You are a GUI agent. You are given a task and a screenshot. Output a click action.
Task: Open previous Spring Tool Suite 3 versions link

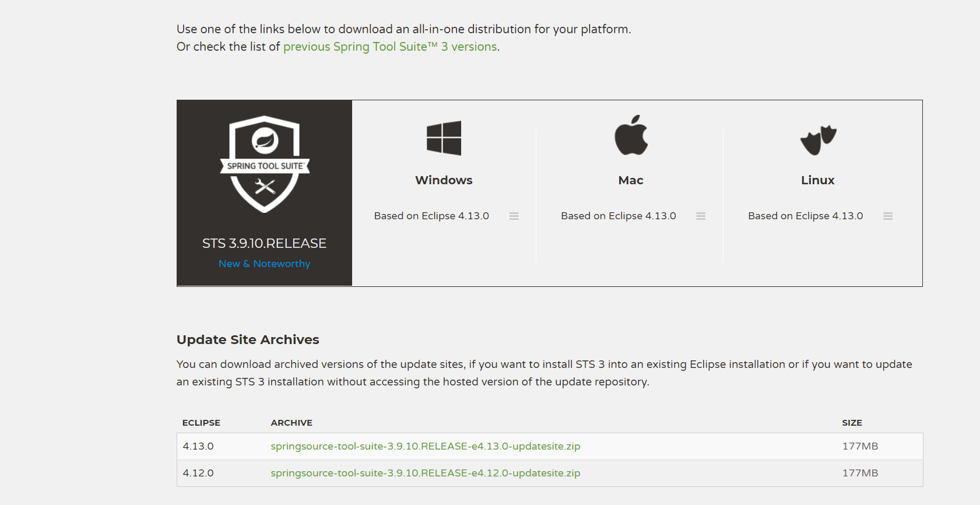point(391,46)
